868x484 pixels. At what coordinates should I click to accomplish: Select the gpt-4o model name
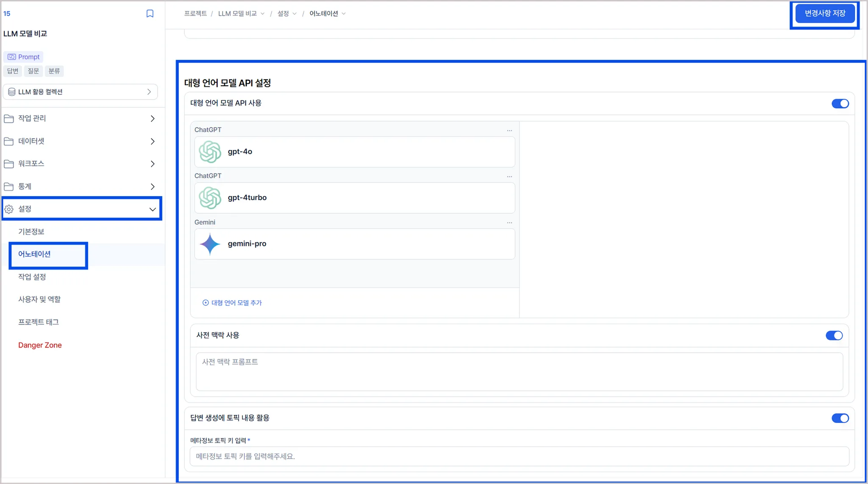point(240,152)
